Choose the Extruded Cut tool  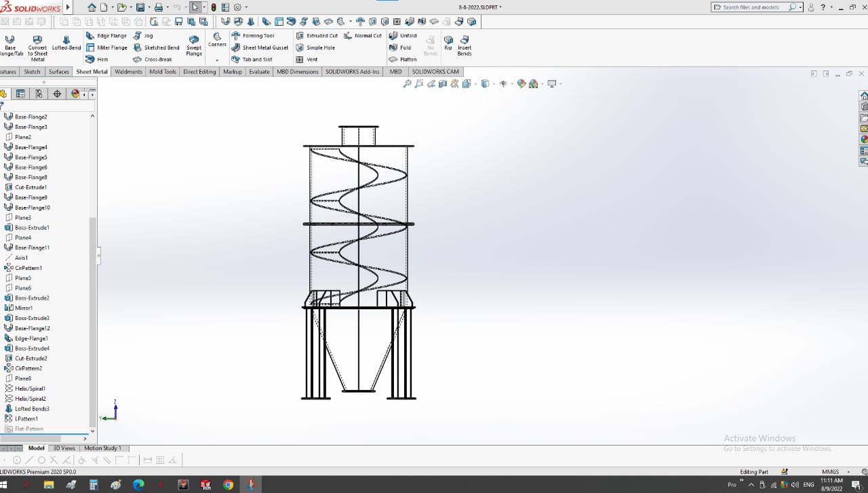pos(317,36)
